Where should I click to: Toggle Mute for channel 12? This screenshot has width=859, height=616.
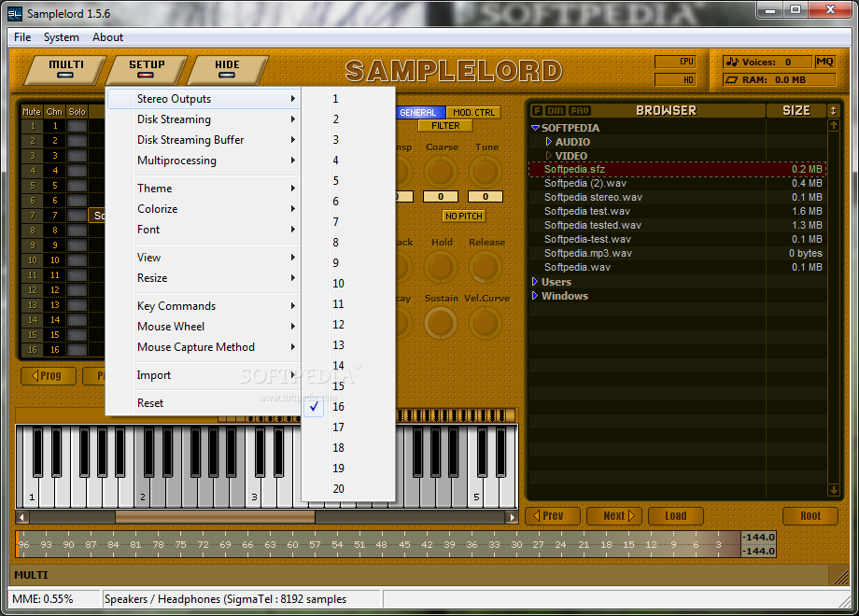coord(33,290)
